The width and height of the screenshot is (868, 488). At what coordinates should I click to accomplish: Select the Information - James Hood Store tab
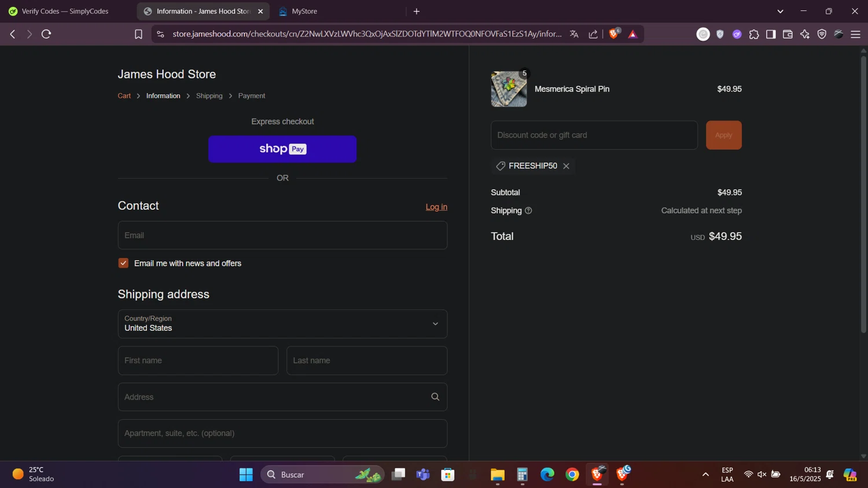tap(203, 11)
